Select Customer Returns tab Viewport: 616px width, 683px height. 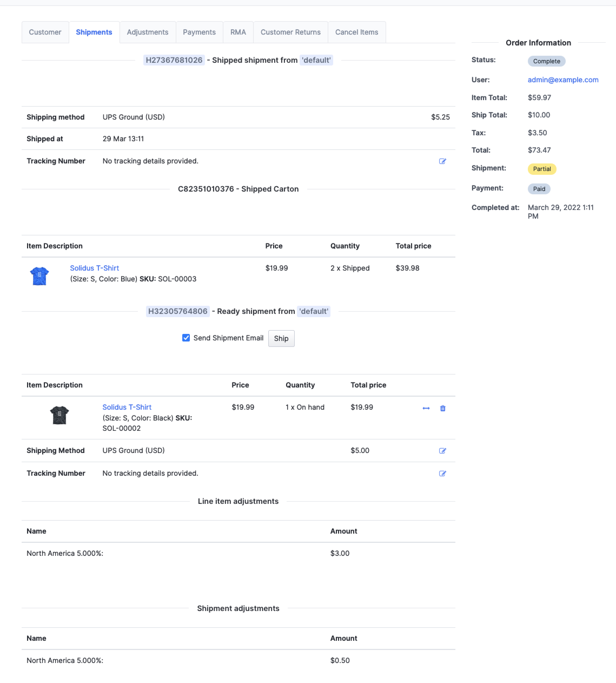[290, 32]
